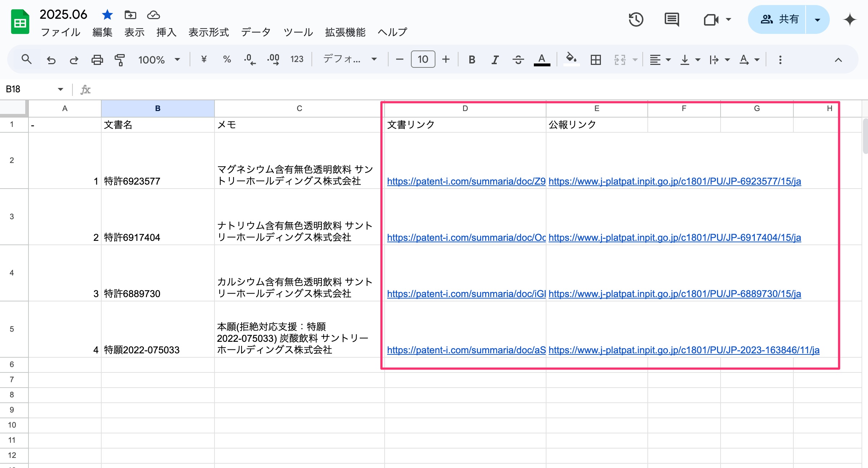868x468 pixels.
Task: Open the j-platpat JP-6889730 link
Action: click(675, 293)
